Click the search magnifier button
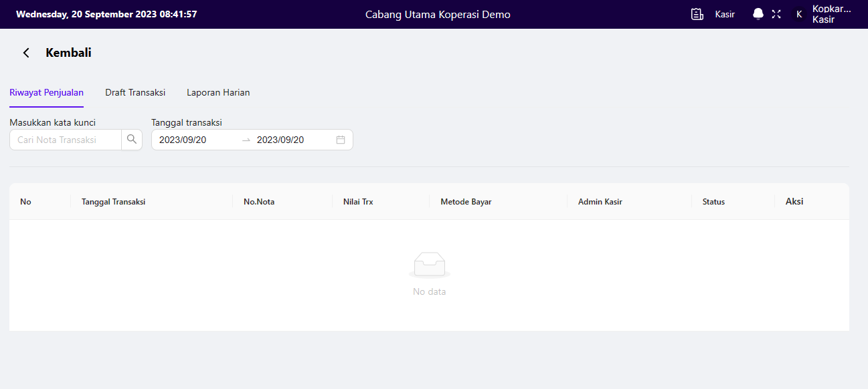Image resolution: width=868 pixels, height=389 pixels. click(132, 140)
